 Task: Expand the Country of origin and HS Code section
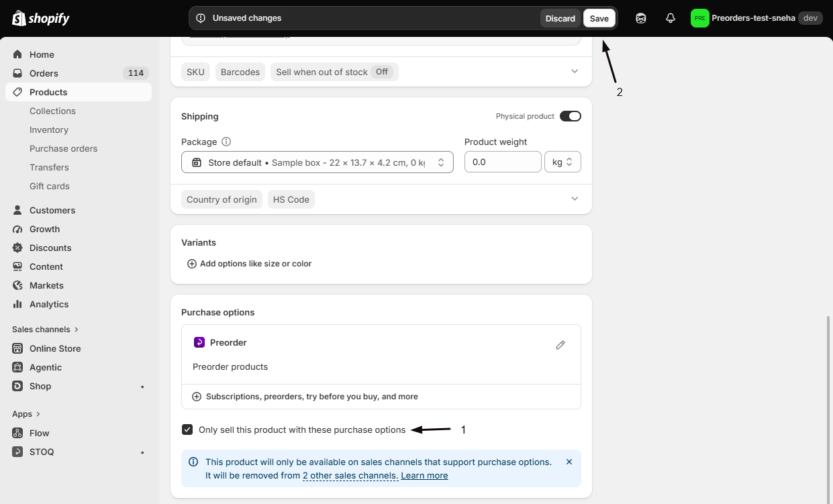coord(575,199)
